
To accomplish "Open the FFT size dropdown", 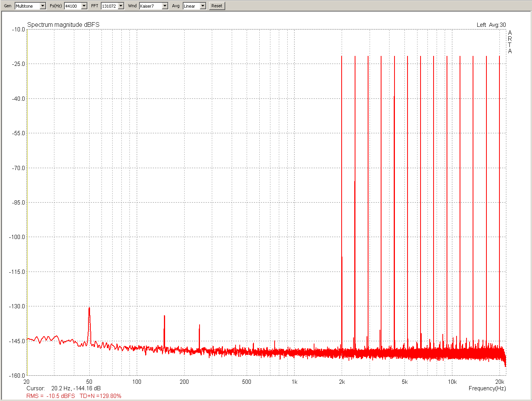I will [121, 6].
